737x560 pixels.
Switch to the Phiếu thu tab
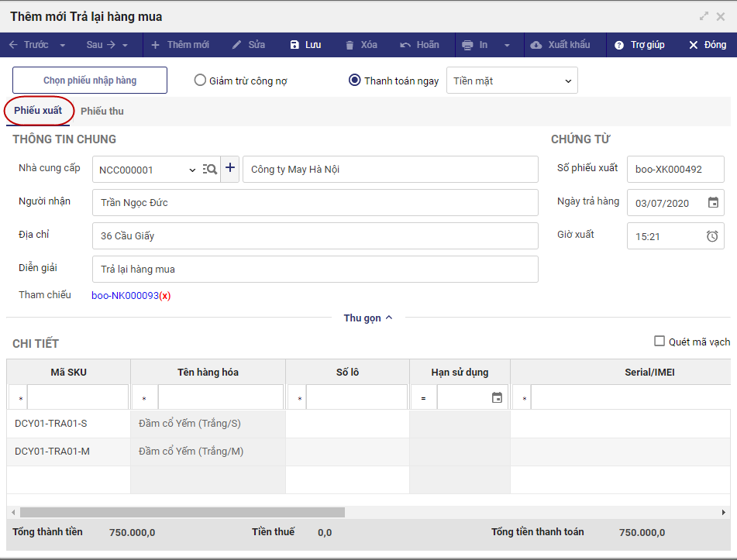coord(102,112)
